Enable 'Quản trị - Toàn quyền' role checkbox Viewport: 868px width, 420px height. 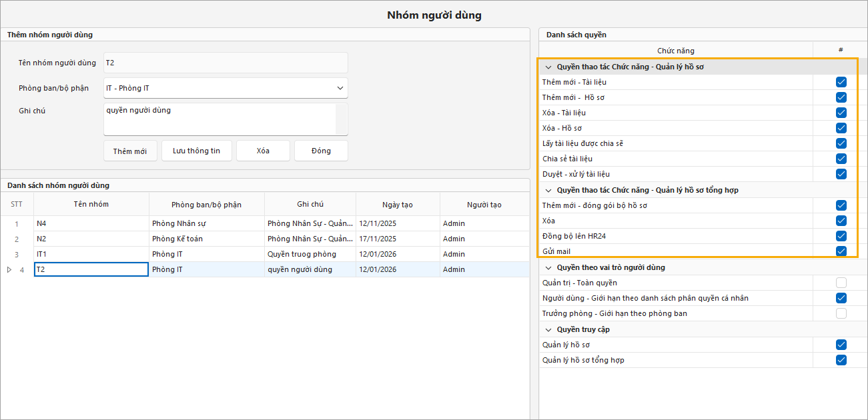point(841,283)
